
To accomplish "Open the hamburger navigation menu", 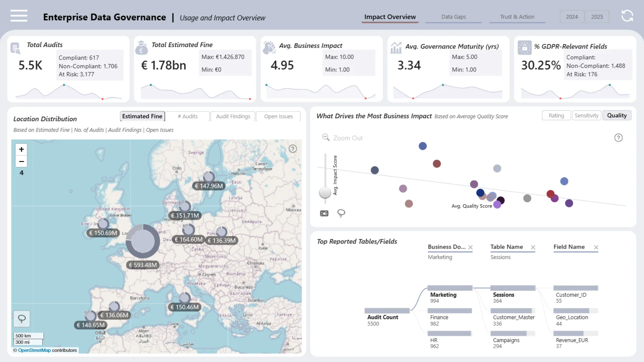I will [19, 16].
